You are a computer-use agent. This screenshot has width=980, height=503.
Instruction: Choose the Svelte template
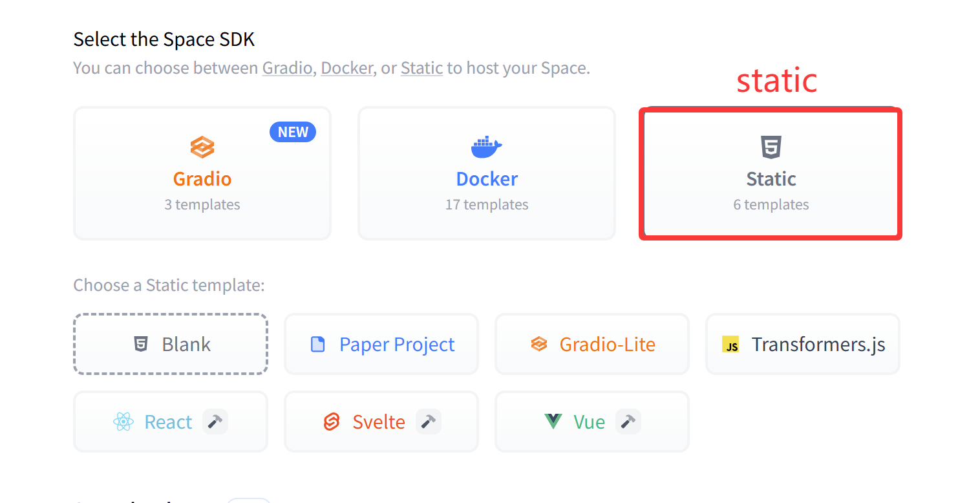pyautogui.click(x=381, y=422)
